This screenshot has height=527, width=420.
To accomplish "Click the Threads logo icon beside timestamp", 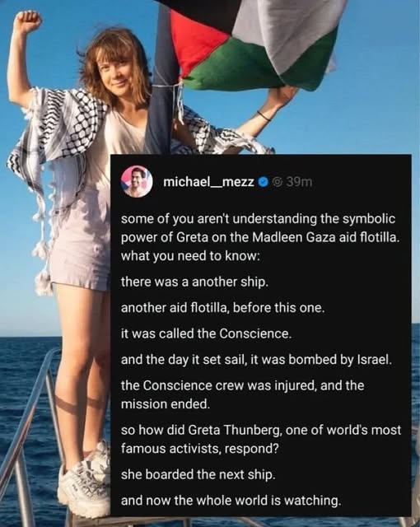I will (278, 182).
